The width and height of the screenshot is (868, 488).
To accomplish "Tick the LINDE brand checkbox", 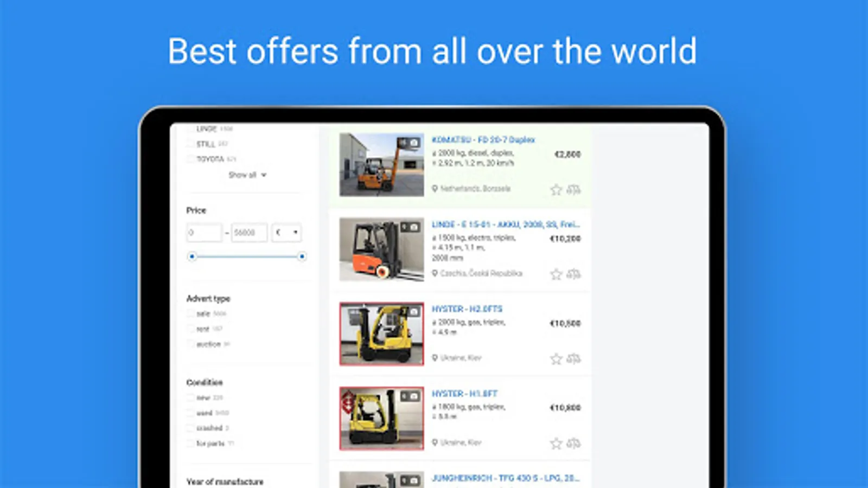I will point(190,129).
